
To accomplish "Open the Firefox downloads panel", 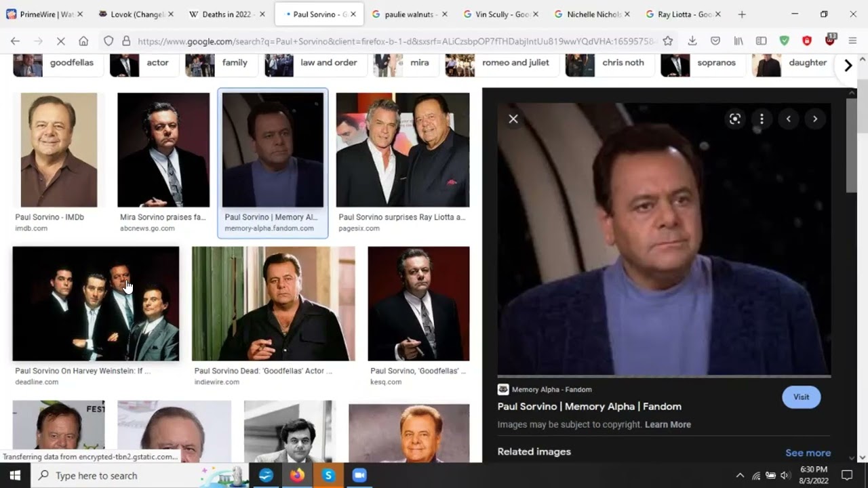I will pos(692,41).
